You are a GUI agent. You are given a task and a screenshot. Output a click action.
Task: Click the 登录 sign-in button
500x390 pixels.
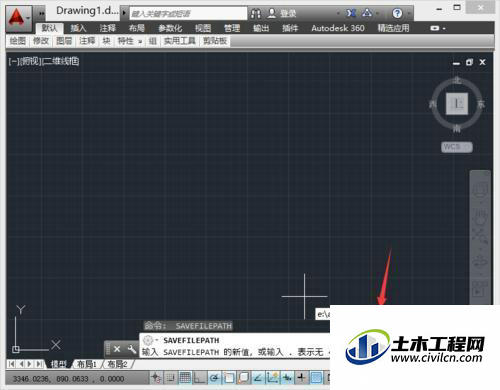(282, 13)
